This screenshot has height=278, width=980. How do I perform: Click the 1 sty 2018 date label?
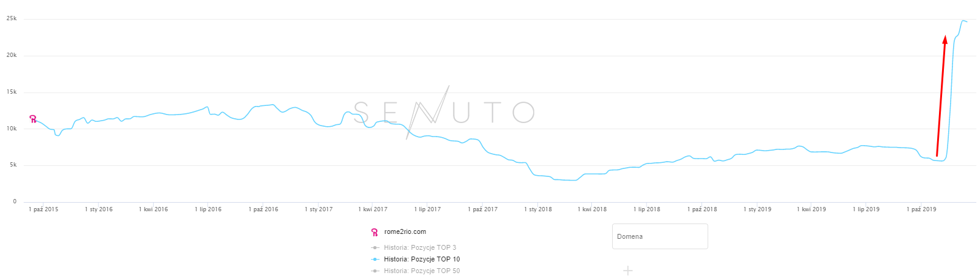(537, 209)
